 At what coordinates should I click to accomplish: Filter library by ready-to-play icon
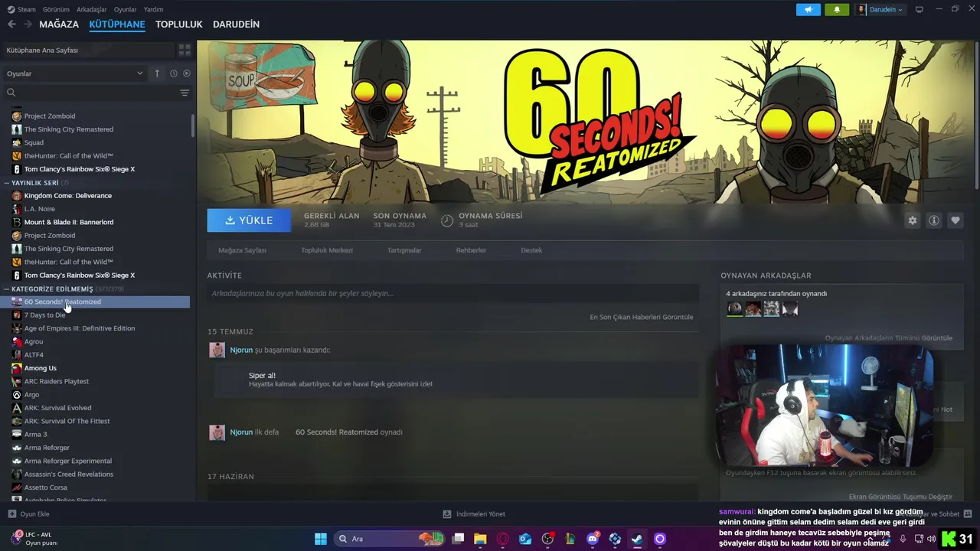[187, 73]
